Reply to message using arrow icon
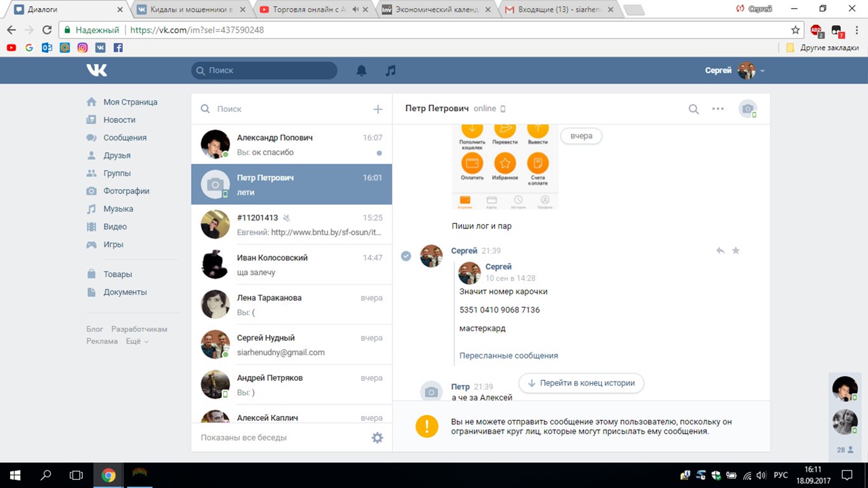The height and width of the screenshot is (488, 868). [720, 251]
